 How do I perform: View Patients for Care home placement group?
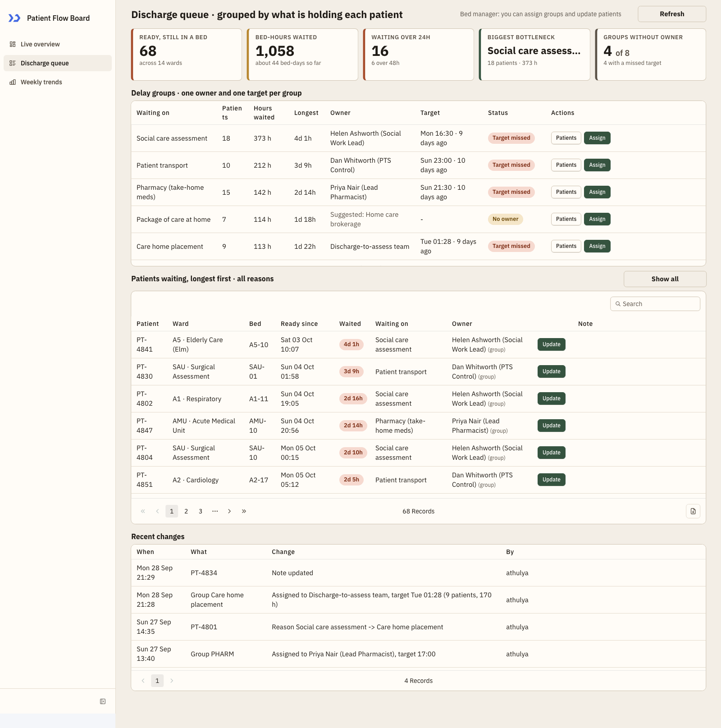click(566, 246)
